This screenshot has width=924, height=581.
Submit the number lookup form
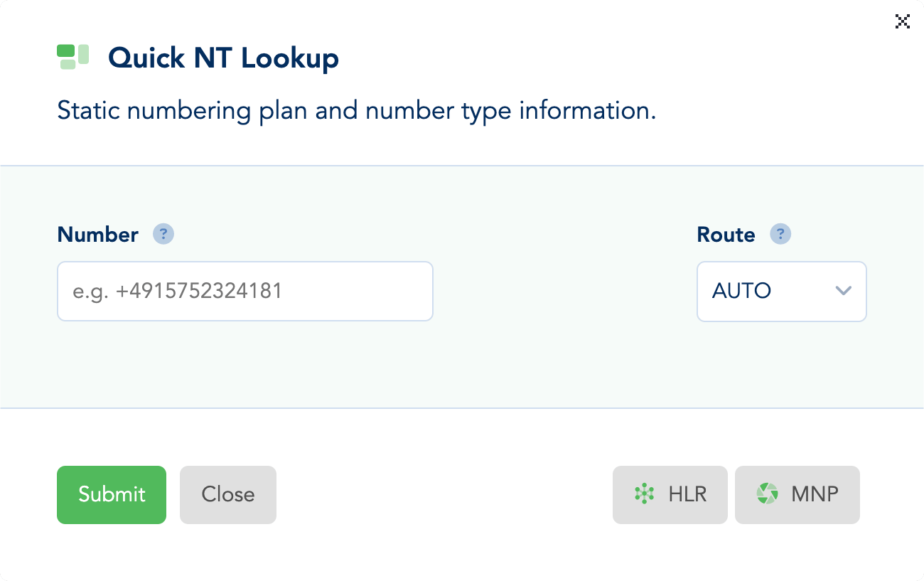[112, 494]
